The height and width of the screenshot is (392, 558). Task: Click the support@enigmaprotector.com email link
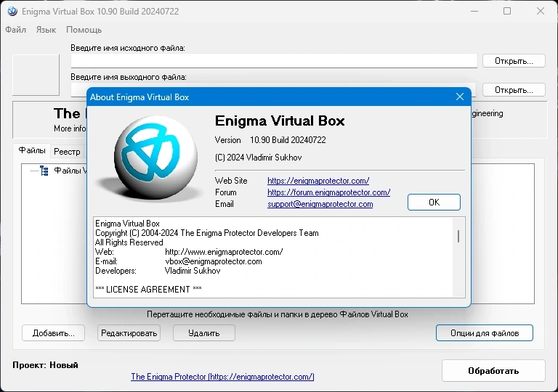pyautogui.click(x=320, y=204)
